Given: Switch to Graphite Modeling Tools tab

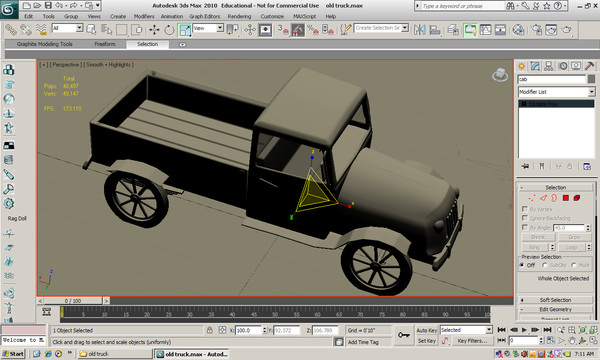Looking at the screenshot, I should tap(44, 44).
